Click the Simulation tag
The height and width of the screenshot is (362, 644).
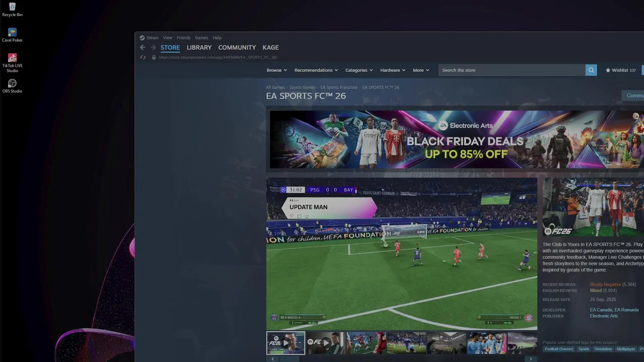(603, 349)
